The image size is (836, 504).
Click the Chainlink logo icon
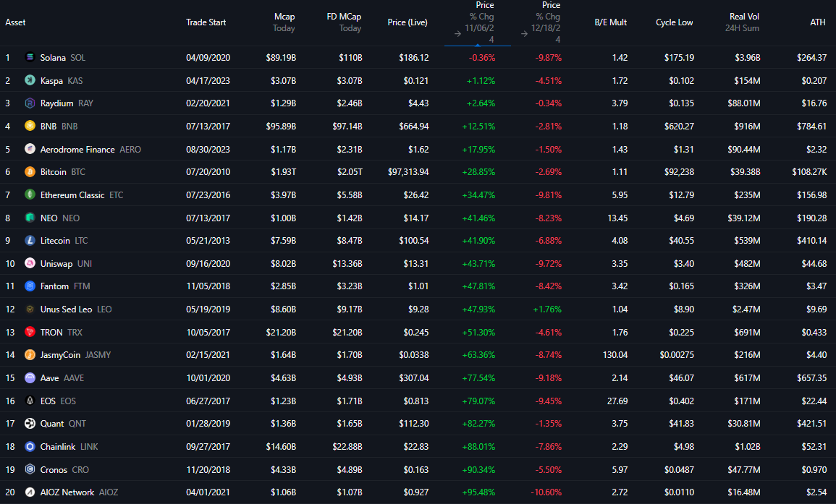(30, 446)
